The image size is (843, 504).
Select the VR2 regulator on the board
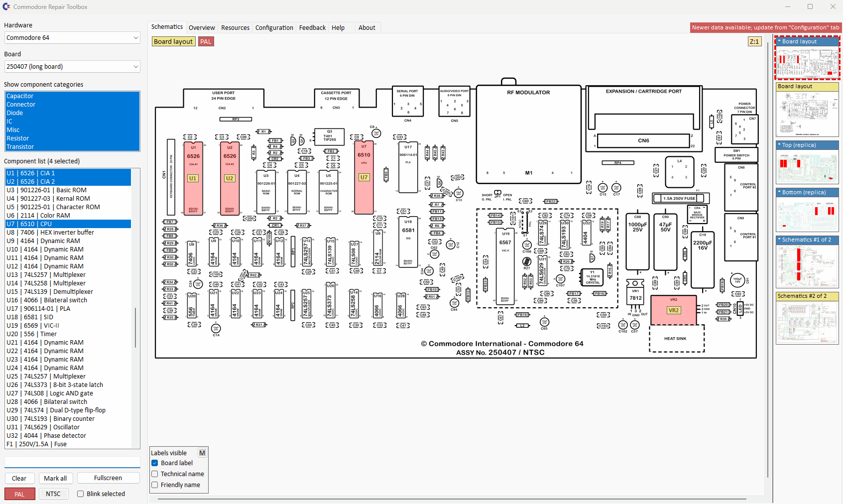(673, 310)
